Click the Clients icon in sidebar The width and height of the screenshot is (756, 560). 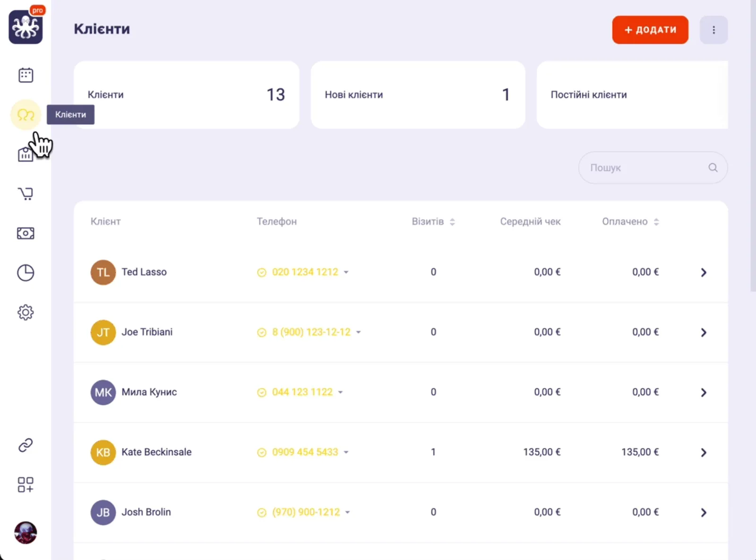pos(26,115)
